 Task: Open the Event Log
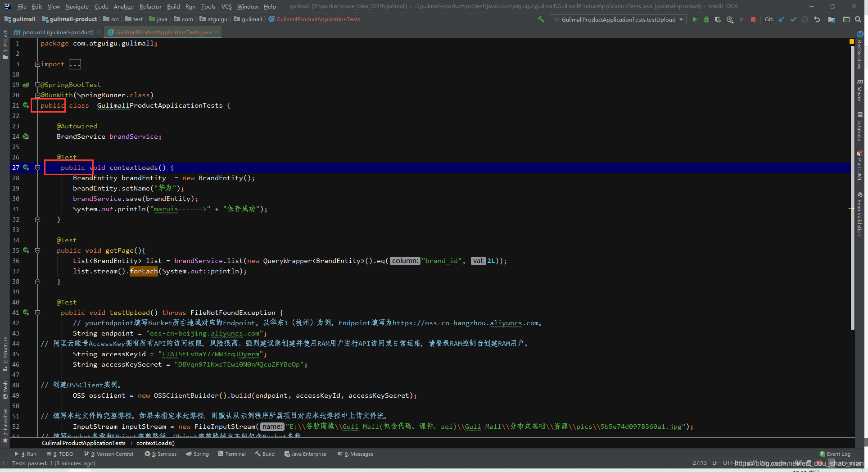835,454
